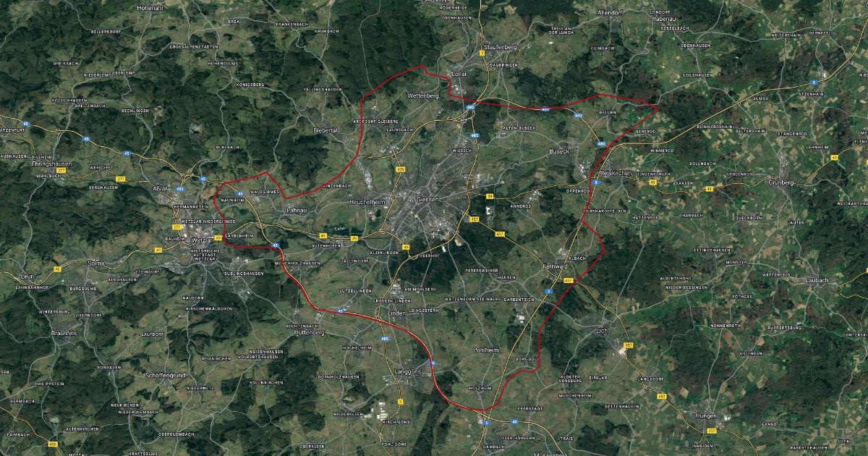Viewport: 868px width, 456px height.
Task: Click the Pohlheim label
Action: (x=486, y=350)
